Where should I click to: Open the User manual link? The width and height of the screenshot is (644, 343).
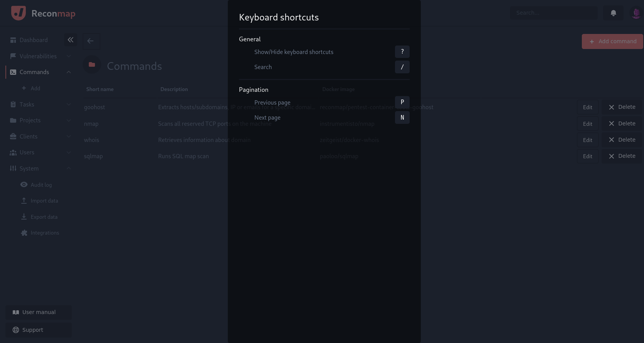[x=39, y=313]
